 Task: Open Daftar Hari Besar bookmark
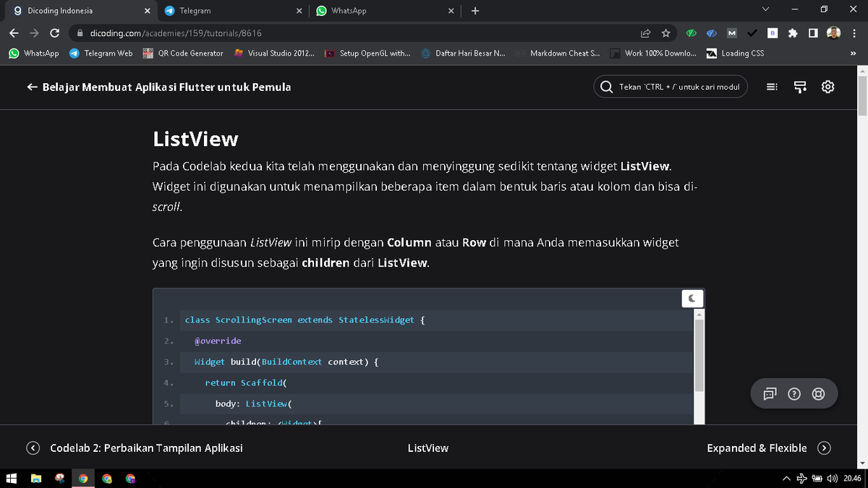pyautogui.click(x=464, y=53)
